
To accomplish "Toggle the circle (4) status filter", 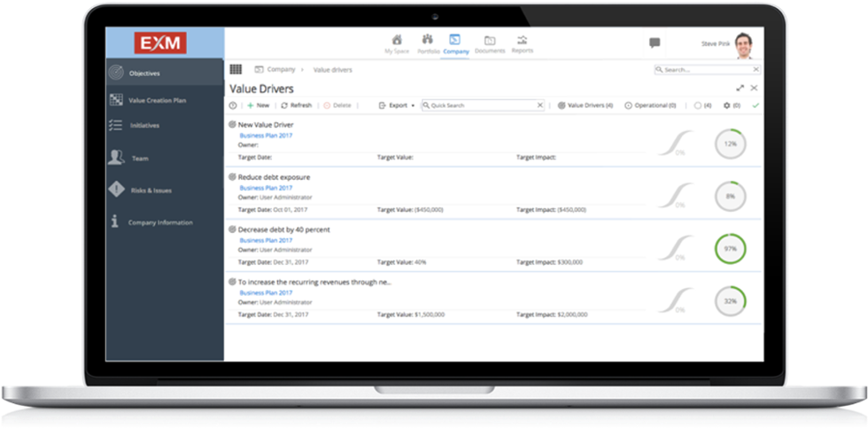I will pyautogui.click(x=702, y=105).
